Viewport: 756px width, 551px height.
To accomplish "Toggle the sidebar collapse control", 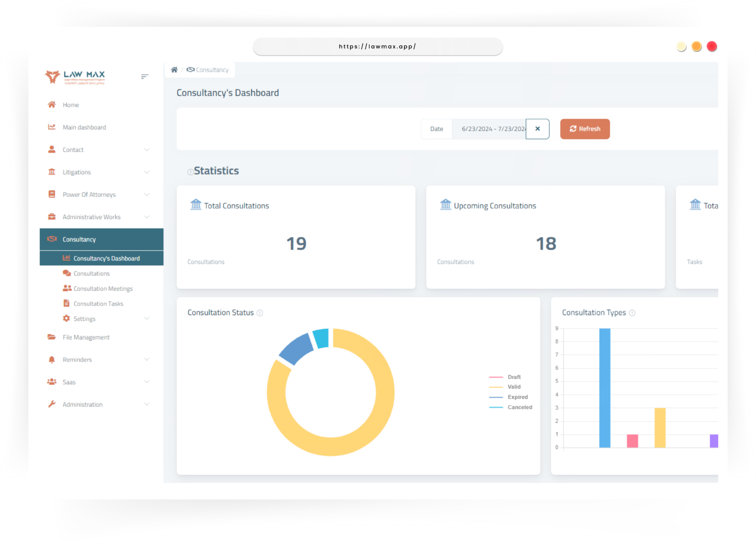I will point(144,77).
